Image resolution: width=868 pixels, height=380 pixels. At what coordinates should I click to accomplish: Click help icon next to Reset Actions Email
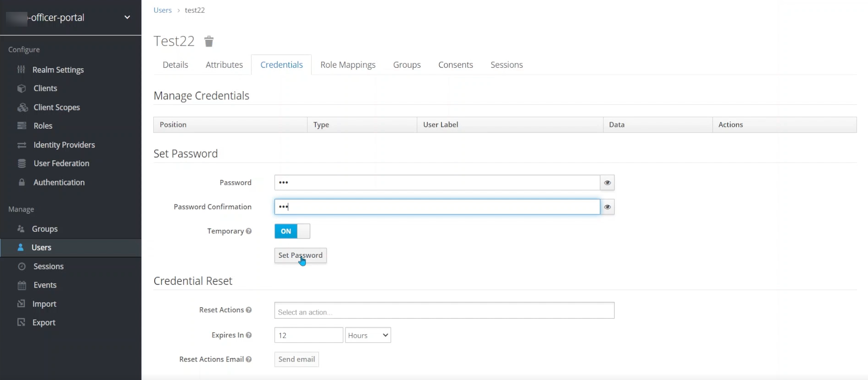[x=248, y=359]
